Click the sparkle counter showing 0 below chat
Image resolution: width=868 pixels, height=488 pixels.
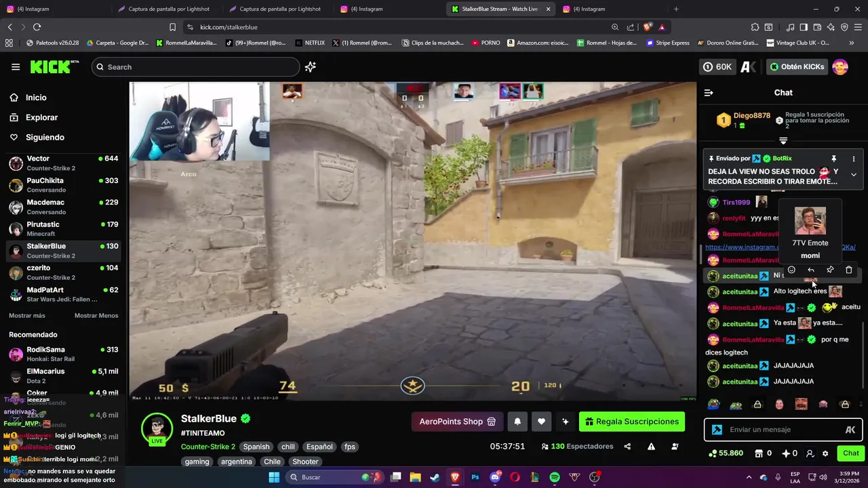point(790,453)
